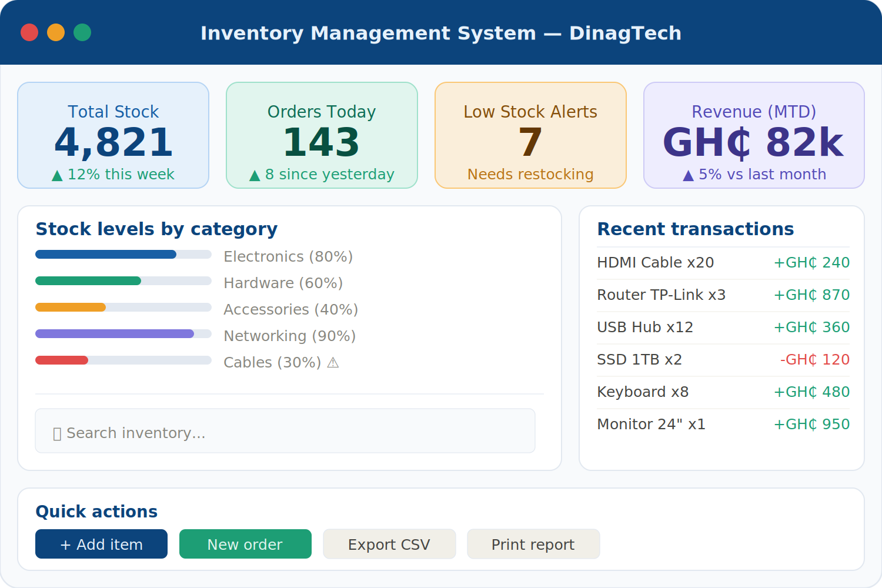
Task: Open the Low Stock Alerts card
Action: pyautogui.click(x=530, y=135)
